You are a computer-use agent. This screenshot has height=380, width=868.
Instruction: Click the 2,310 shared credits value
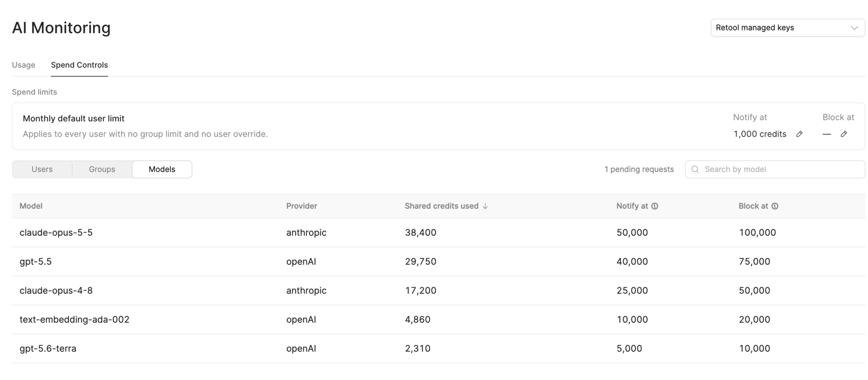418,348
